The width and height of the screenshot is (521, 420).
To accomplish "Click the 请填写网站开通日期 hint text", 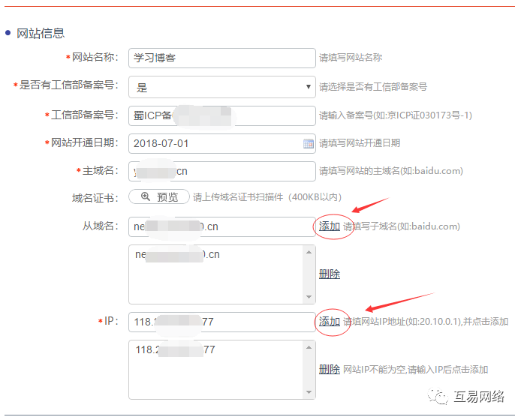I will tap(360, 143).
